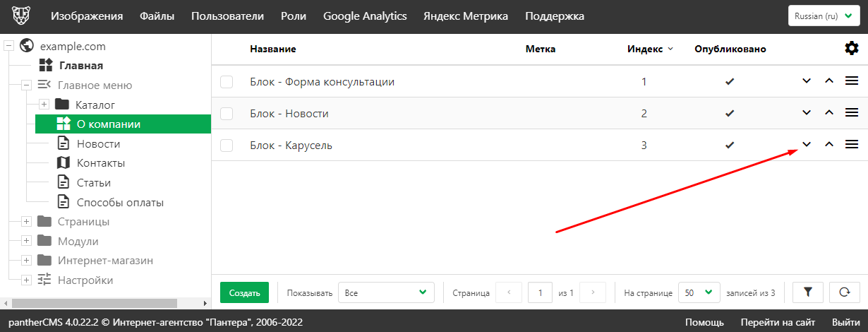Go to 'Яндекс Метрика' menu item
The height and width of the screenshot is (332, 868).
[465, 16]
